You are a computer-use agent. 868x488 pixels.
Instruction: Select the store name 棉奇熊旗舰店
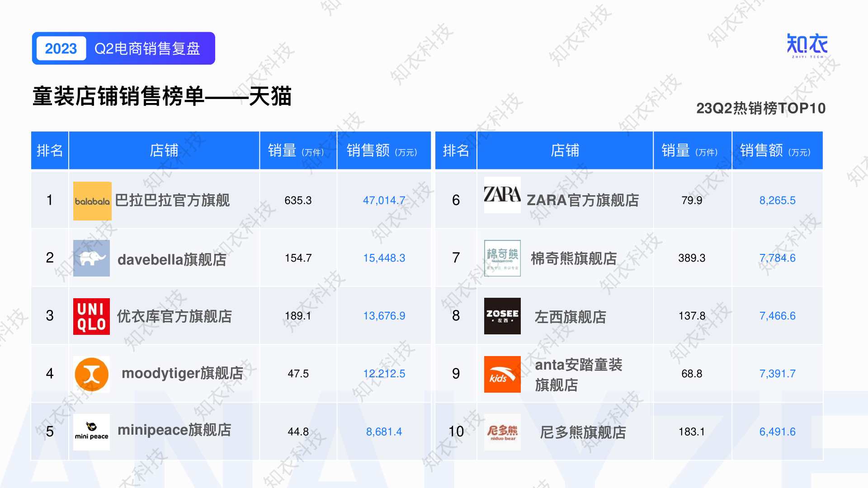pyautogui.click(x=574, y=258)
